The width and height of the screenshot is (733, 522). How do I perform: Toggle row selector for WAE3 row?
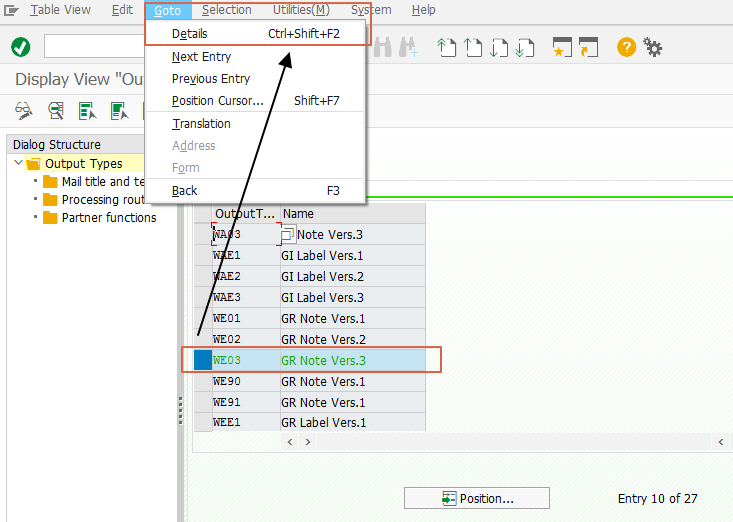point(203,297)
